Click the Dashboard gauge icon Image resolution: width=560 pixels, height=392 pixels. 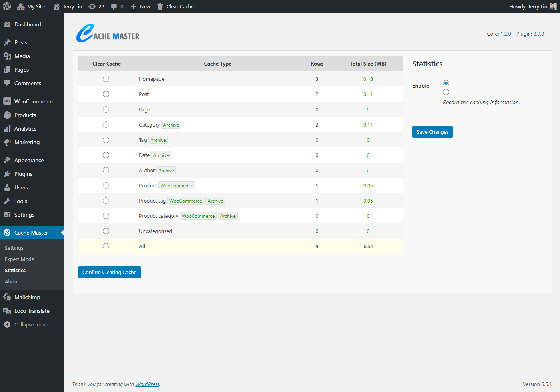tap(7, 24)
